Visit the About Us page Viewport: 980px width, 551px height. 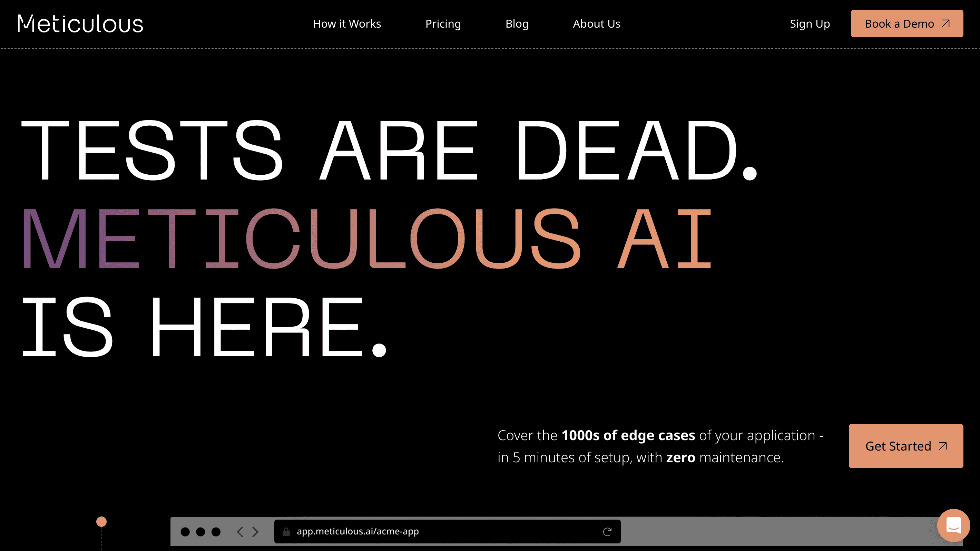pos(597,23)
